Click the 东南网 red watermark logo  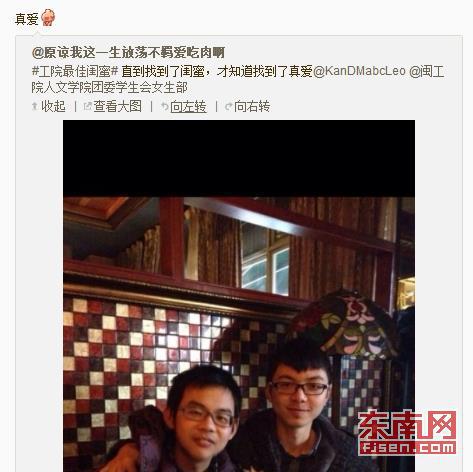(407, 432)
